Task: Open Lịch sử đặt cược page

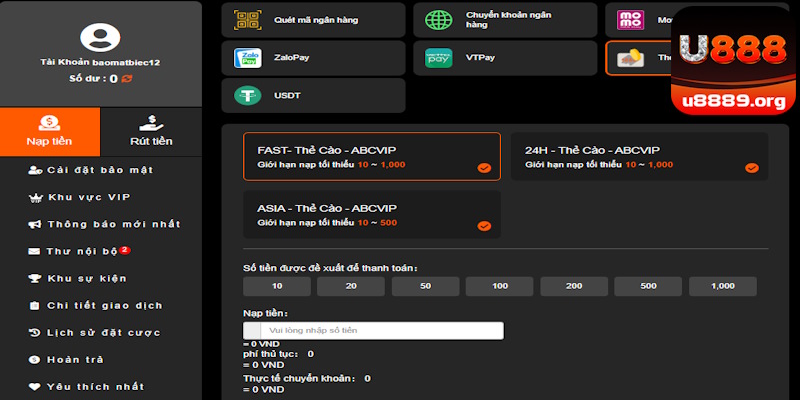Action: [x=103, y=332]
